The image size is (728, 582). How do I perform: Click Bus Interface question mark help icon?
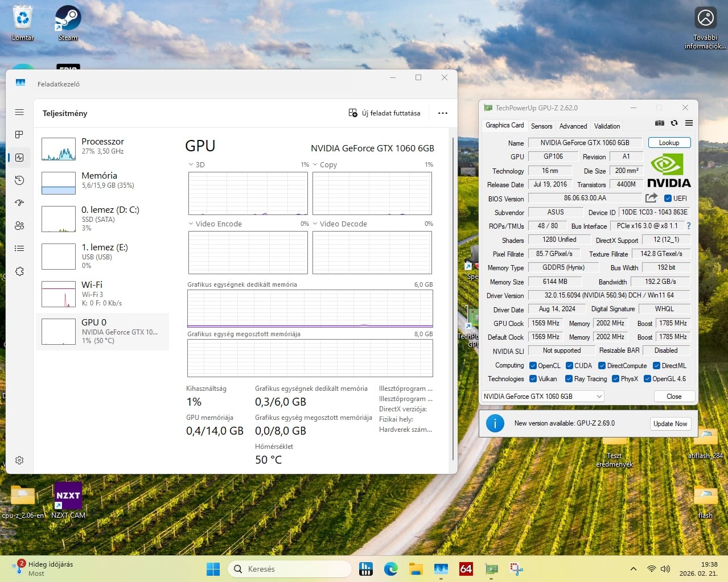point(688,226)
